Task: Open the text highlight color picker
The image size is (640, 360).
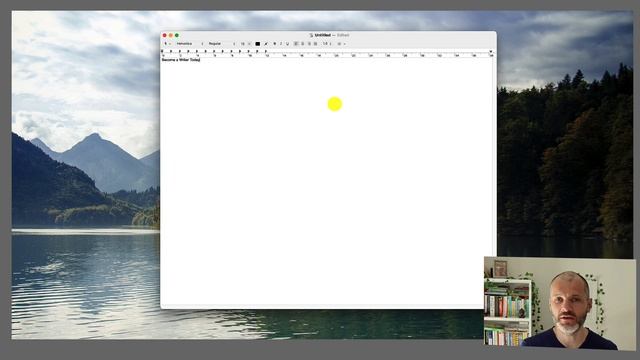Action: 266,44
